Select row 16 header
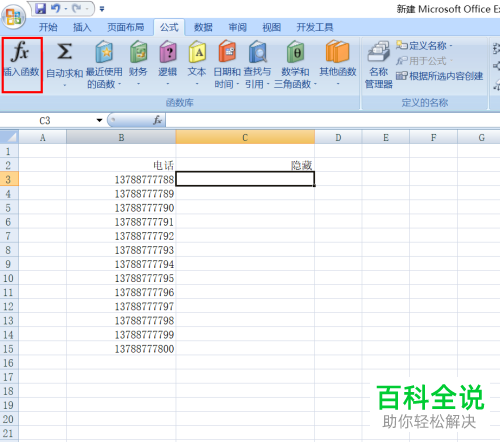500x442 pixels. click(9, 363)
